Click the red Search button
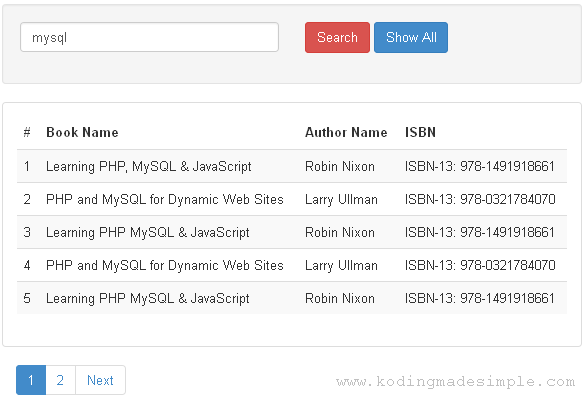Image resolution: width=584 pixels, height=402 pixels. [337, 37]
